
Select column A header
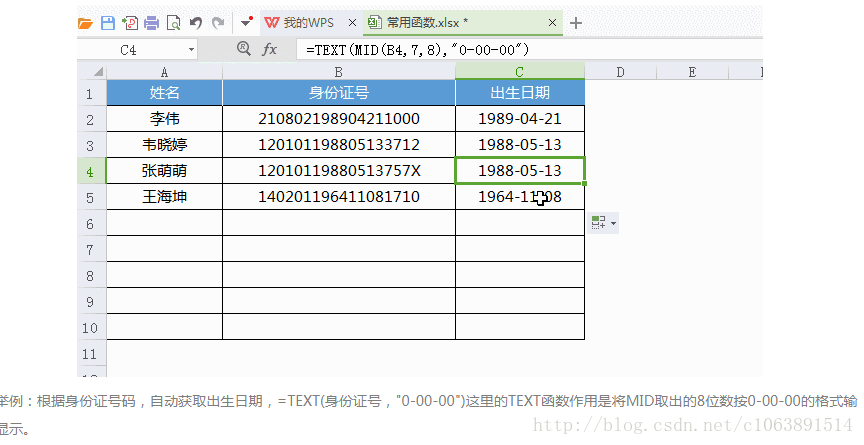[164, 72]
